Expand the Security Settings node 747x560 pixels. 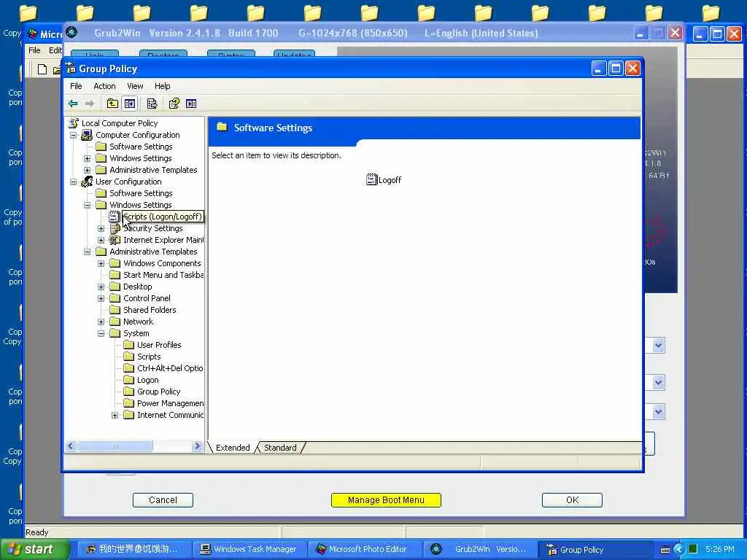click(101, 228)
